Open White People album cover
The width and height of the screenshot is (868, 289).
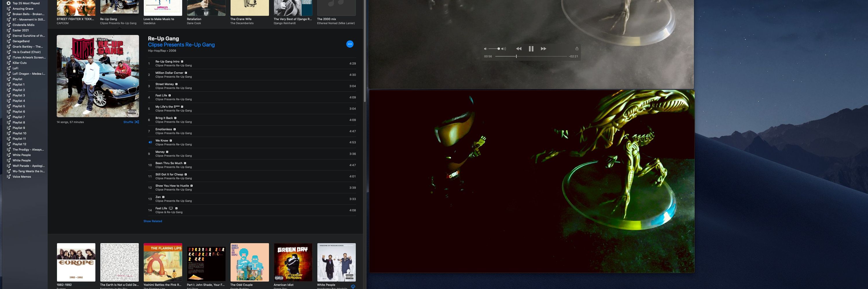336,262
